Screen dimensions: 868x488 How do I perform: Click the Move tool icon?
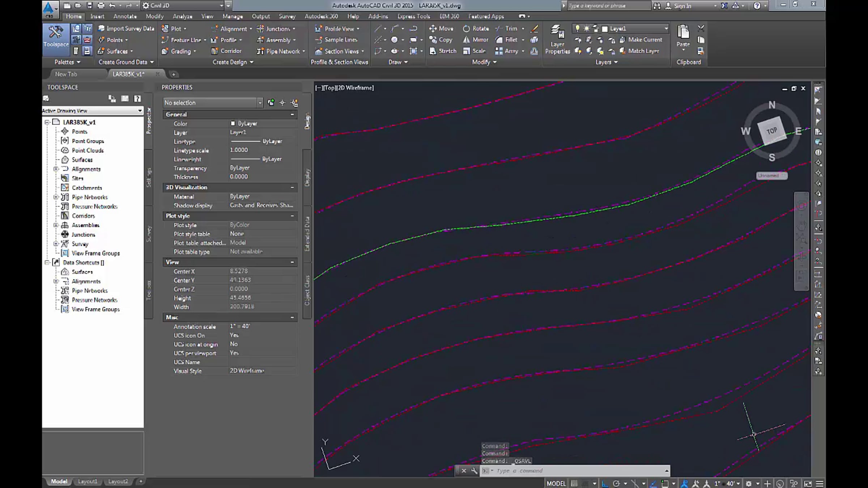(x=433, y=29)
